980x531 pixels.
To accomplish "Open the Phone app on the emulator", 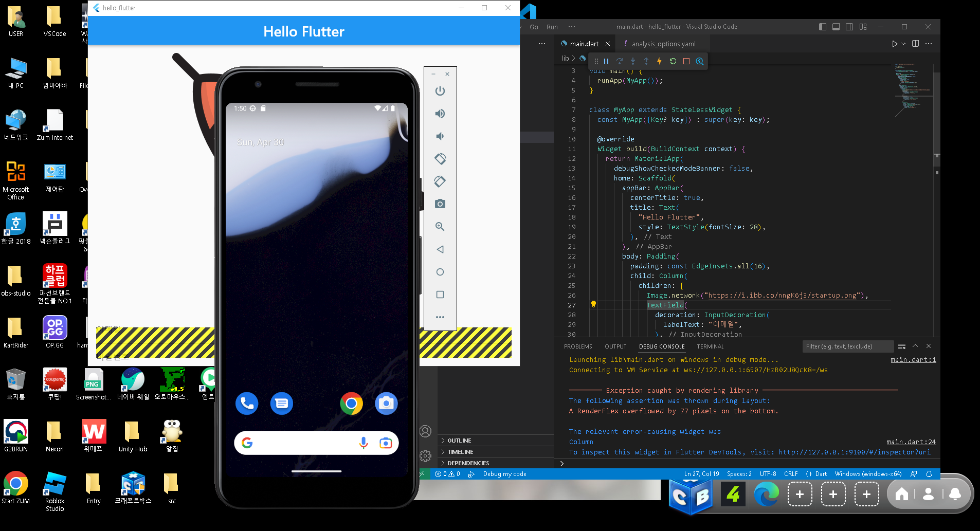I will point(247,404).
